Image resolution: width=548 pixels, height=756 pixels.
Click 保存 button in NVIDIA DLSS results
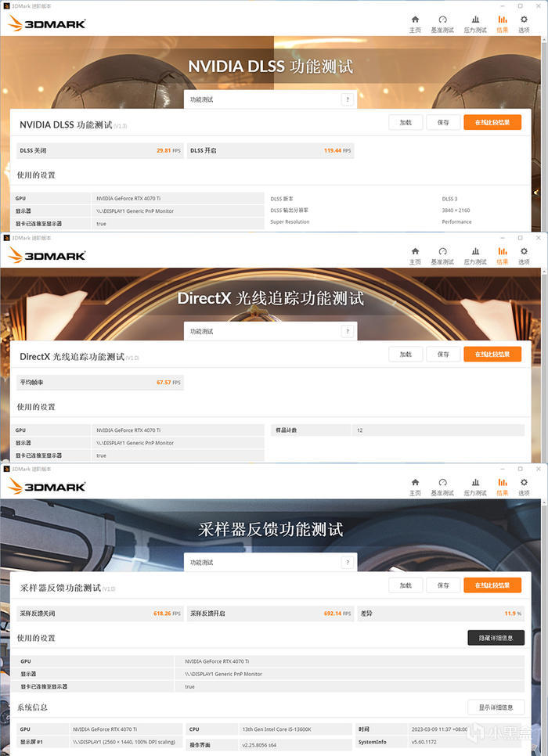click(443, 122)
